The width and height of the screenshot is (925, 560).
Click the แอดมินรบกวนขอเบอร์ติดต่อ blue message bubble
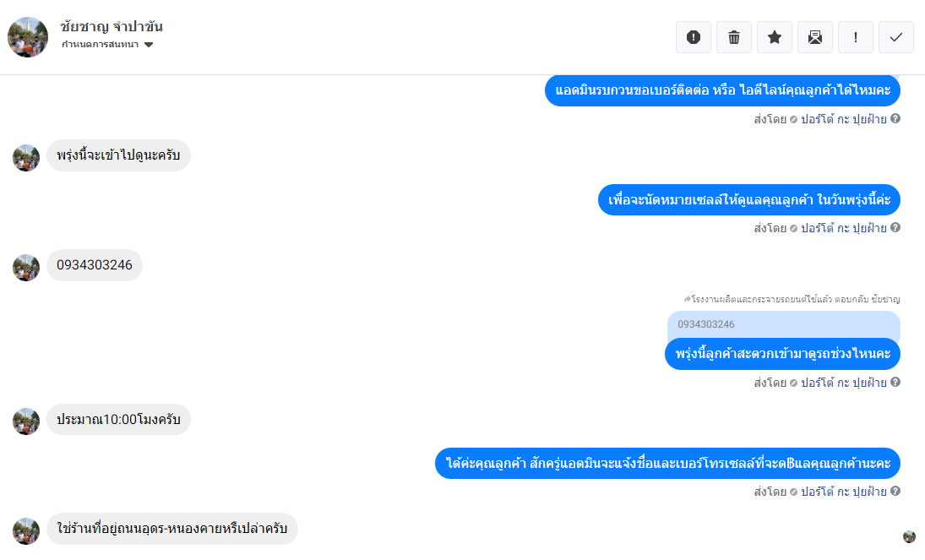pos(722,90)
